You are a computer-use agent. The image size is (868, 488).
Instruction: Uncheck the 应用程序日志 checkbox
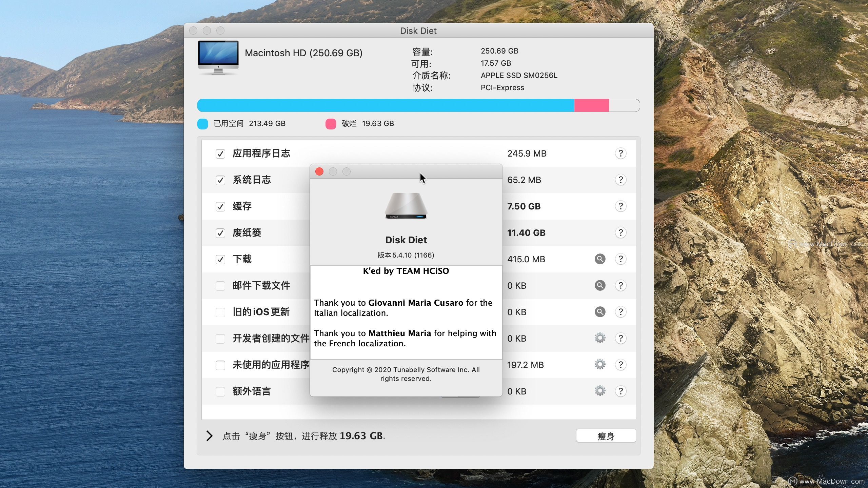(220, 154)
